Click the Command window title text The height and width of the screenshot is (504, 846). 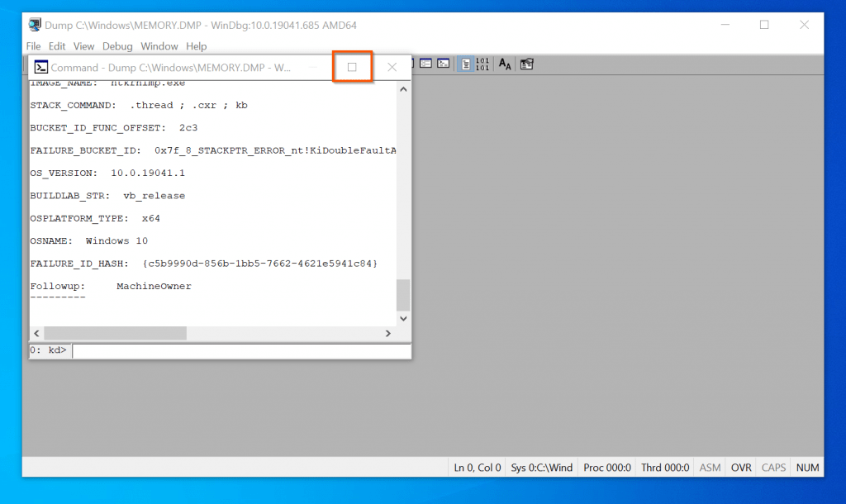tap(170, 68)
